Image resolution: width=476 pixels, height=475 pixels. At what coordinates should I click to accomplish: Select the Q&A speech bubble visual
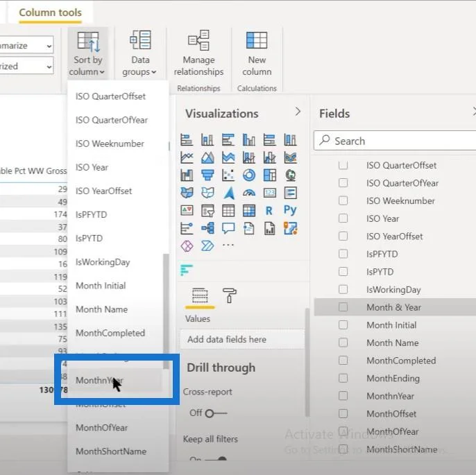click(228, 228)
